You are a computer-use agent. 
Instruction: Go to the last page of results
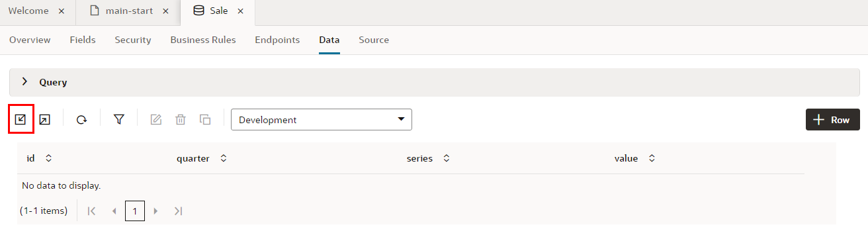click(178, 211)
